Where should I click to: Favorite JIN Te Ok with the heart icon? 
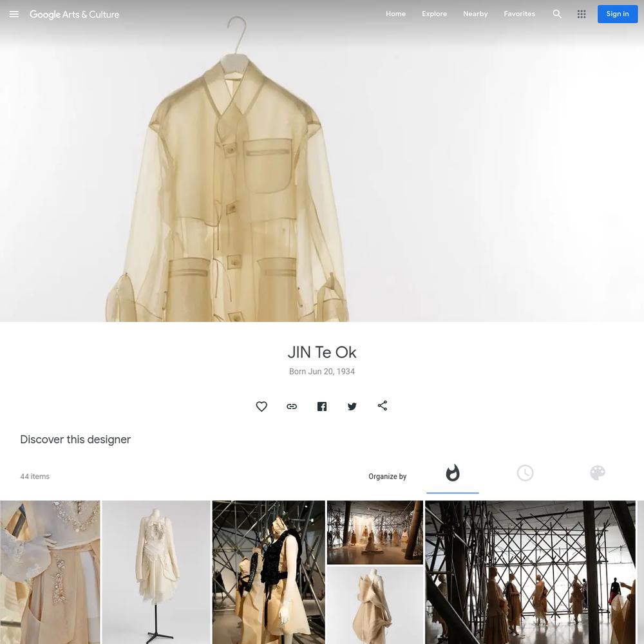point(261,406)
